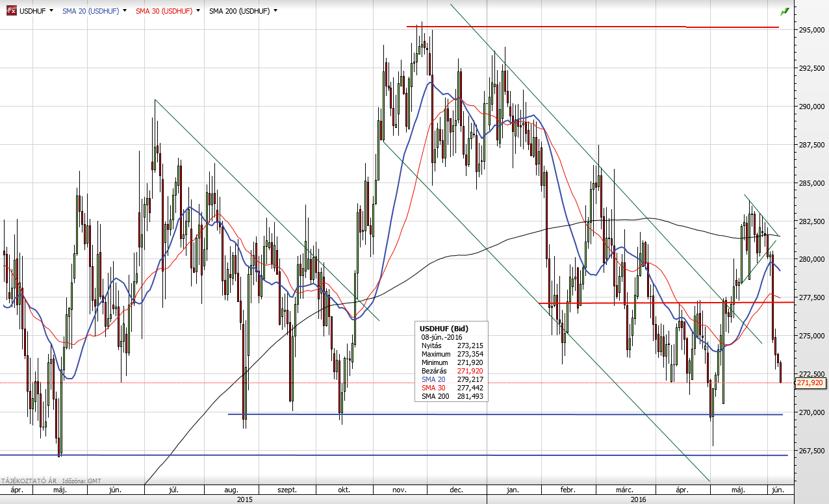
Task: Click the SMA 30 277,442 tooltip row
Action: pyautogui.click(x=452, y=388)
